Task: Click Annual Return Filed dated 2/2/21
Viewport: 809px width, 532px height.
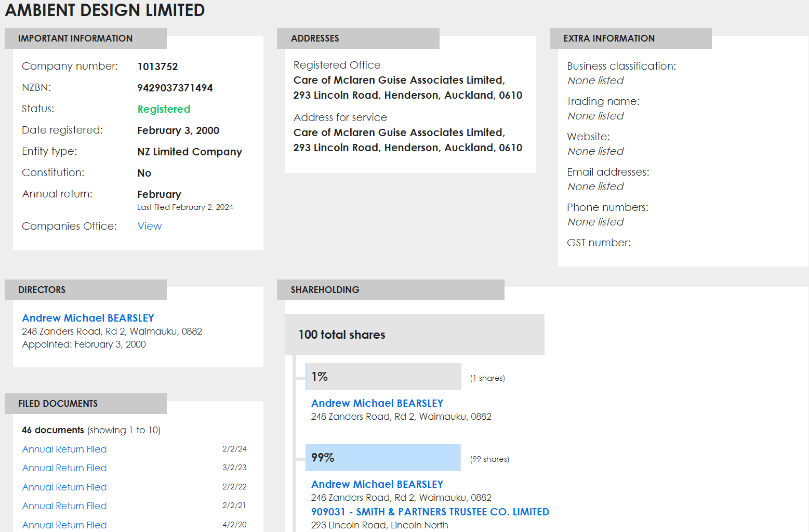Action: coord(64,506)
